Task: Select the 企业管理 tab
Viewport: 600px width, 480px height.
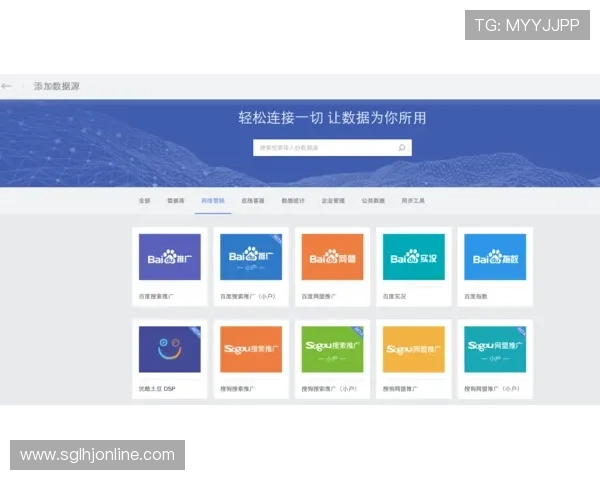Action: [x=333, y=201]
